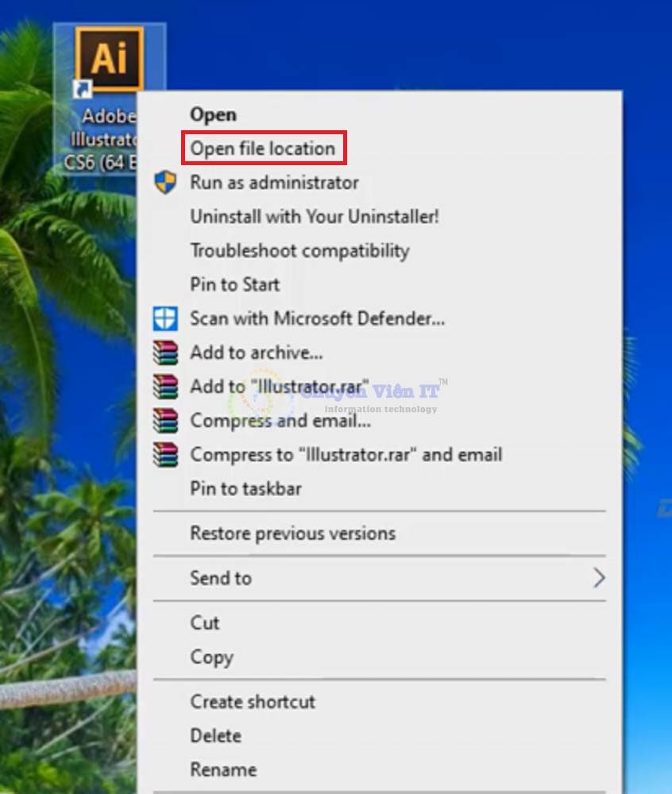Screen dimensions: 672x794
Task: Pin Illustrator to Start
Action: pyautogui.click(x=234, y=284)
